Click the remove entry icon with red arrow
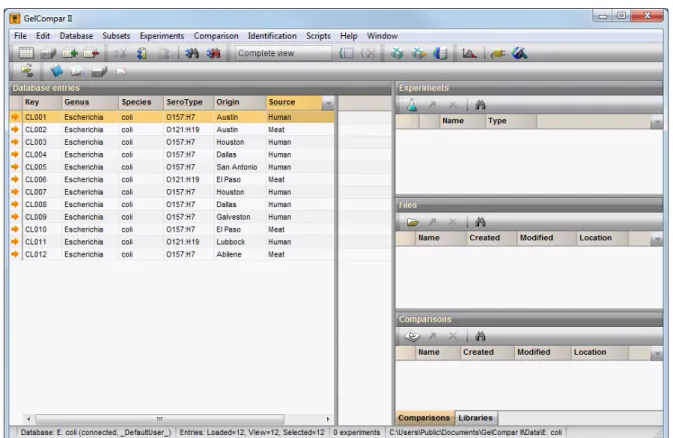Image resolution: width=673 pixels, height=438 pixels. pos(91,54)
